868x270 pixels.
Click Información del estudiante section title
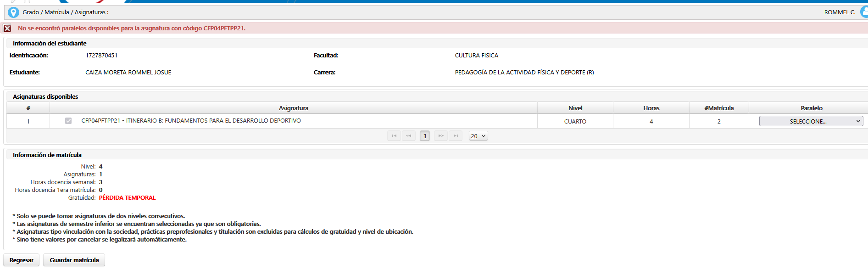coord(50,44)
